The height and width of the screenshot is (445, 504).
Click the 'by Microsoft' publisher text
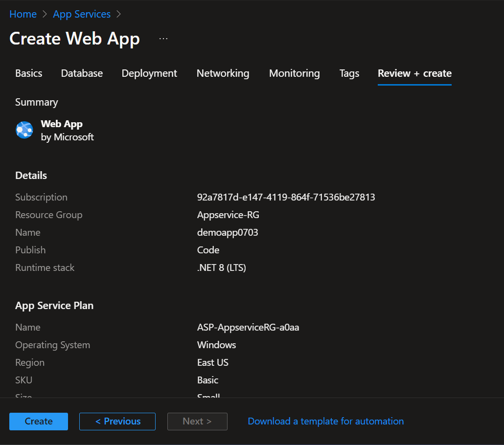[67, 137]
